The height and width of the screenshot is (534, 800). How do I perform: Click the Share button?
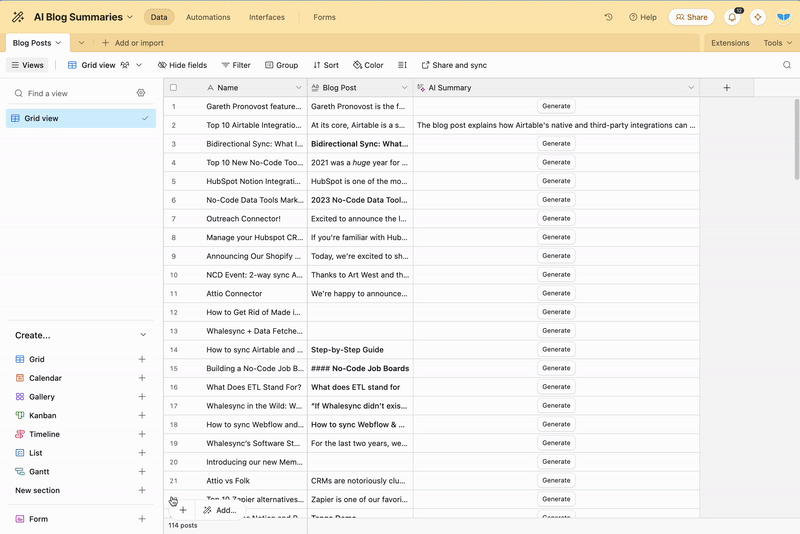[x=691, y=17]
